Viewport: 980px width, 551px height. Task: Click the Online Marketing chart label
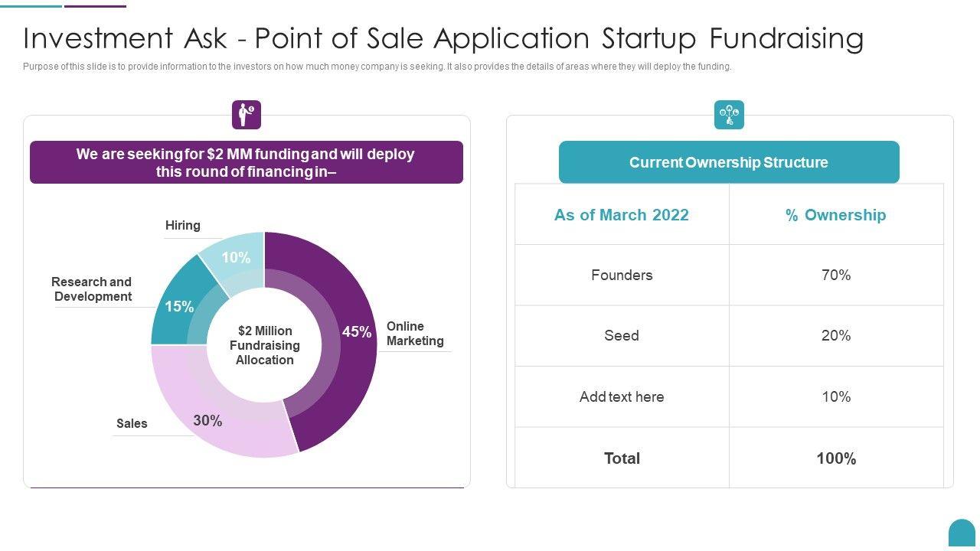tap(414, 334)
